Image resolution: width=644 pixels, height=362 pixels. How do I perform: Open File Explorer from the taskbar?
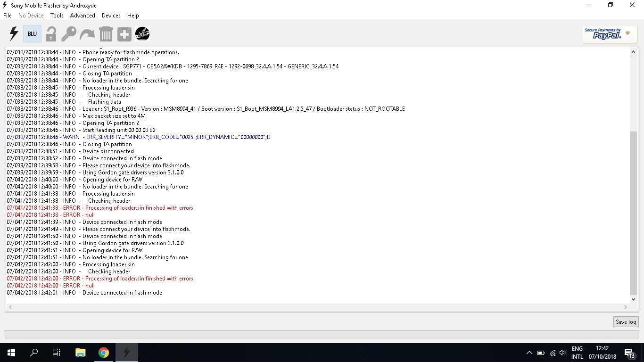pos(81,353)
